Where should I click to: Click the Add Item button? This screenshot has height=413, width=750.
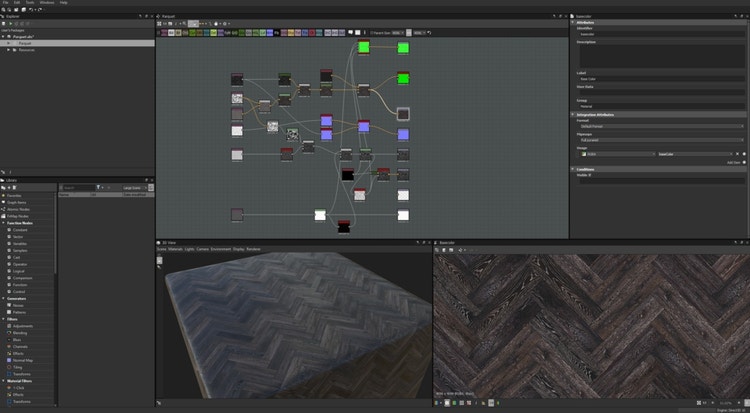click(744, 161)
